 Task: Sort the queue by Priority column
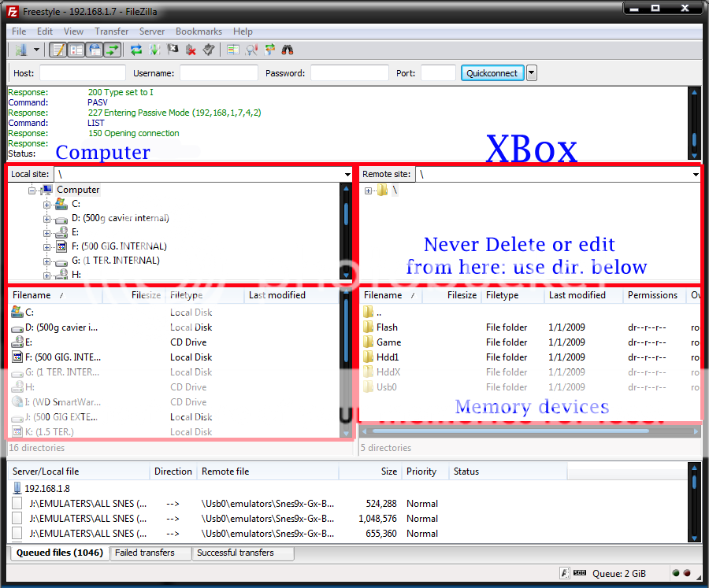[425, 472]
